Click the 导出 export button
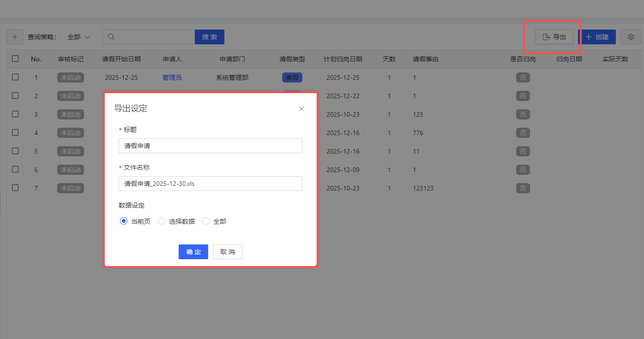The width and height of the screenshot is (644, 339). click(x=554, y=37)
